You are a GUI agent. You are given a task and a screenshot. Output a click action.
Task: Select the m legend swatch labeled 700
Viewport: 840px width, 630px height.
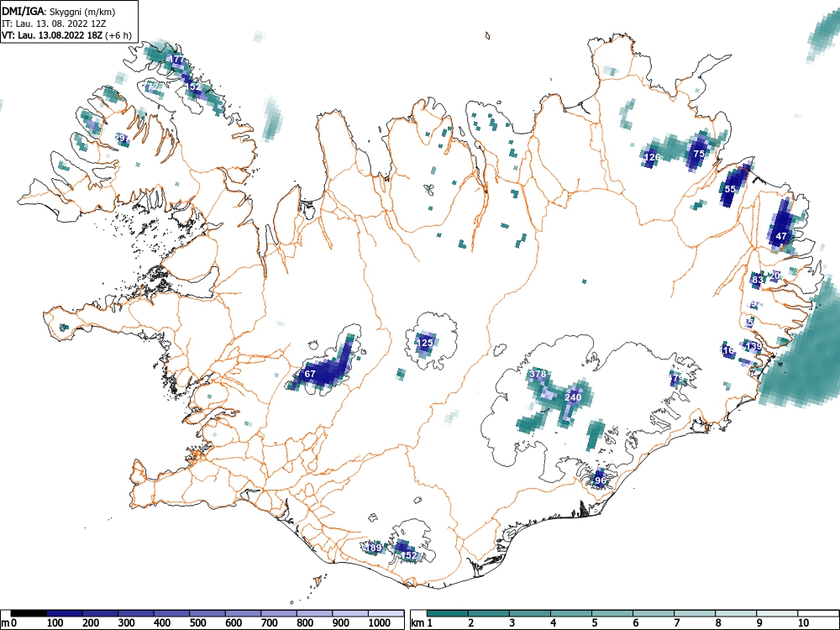(279, 613)
